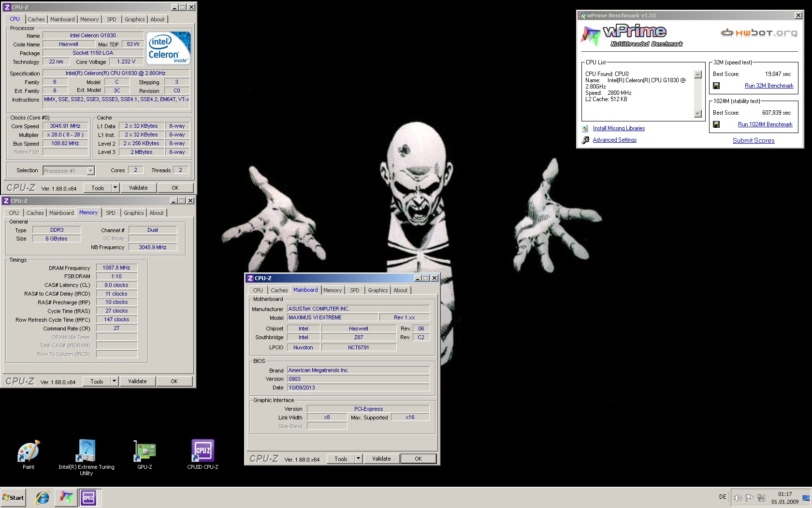Screen dimensions: 812x508
Task: Click the NB Frequency value 3045.9 MHz
Action: (153, 247)
